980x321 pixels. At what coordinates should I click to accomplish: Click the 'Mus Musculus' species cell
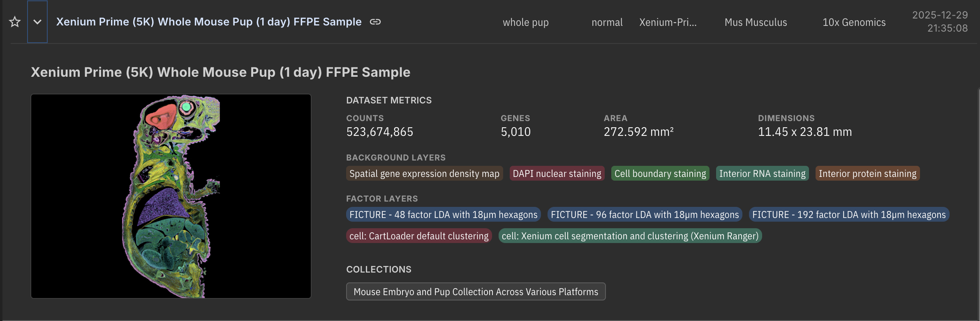coord(756,22)
